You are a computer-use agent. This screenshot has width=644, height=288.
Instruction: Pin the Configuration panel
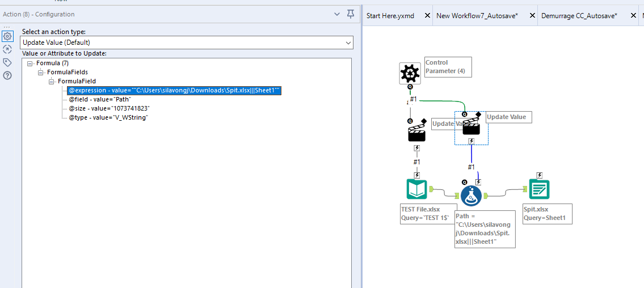351,14
